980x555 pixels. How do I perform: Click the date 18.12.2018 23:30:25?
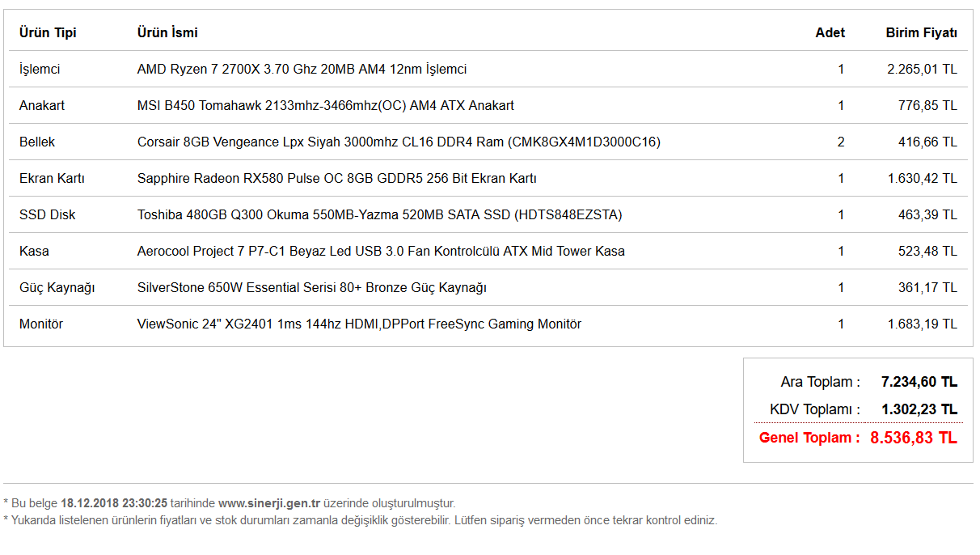(x=114, y=503)
